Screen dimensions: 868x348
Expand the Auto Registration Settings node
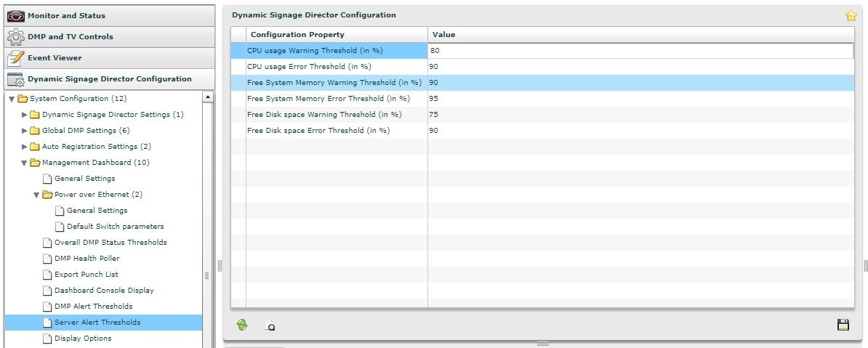coord(25,147)
